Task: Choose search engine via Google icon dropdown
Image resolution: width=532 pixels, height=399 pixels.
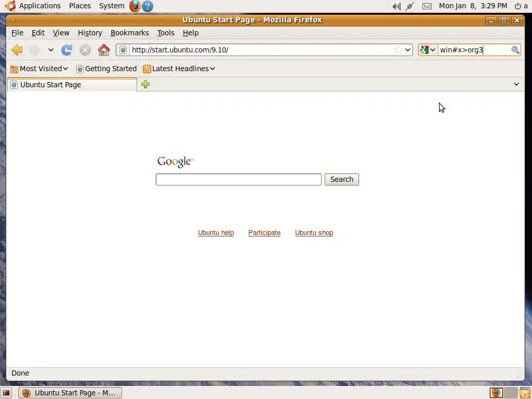Action: tap(428, 50)
